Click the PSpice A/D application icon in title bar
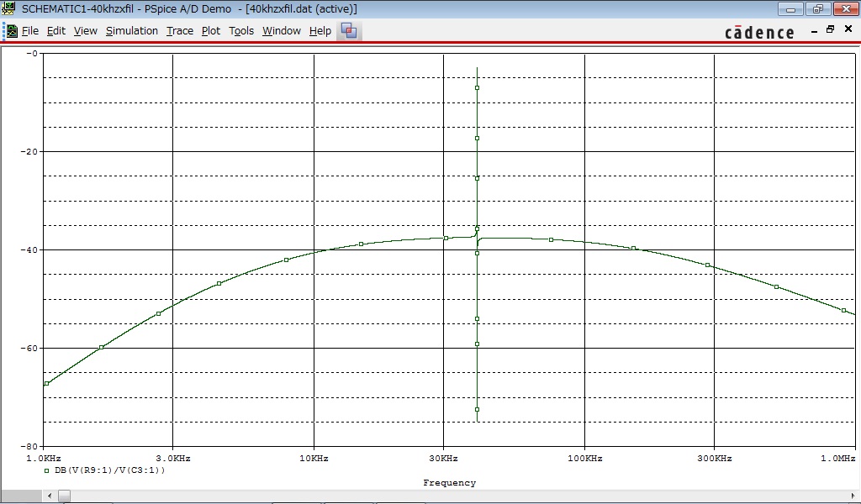This screenshot has width=861, height=504. (x=8, y=8)
